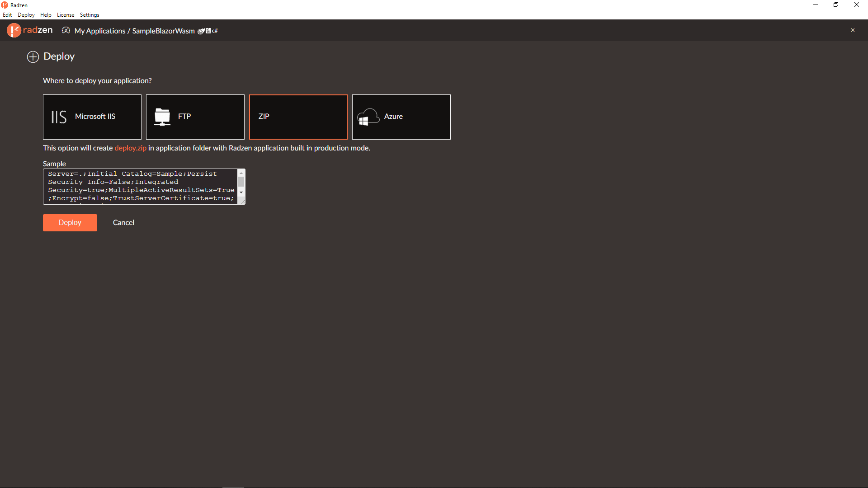The height and width of the screenshot is (488, 868).
Task: Click the C# language badge
Action: pyautogui.click(x=215, y=31)
